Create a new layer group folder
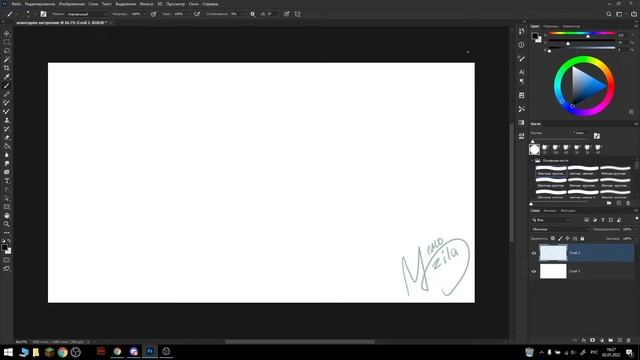 611,340
